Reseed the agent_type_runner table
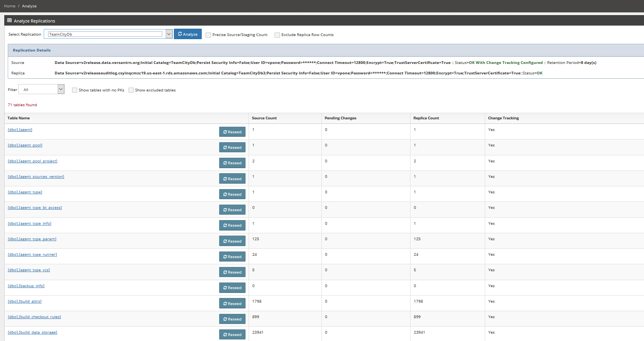 click(232, 257)
